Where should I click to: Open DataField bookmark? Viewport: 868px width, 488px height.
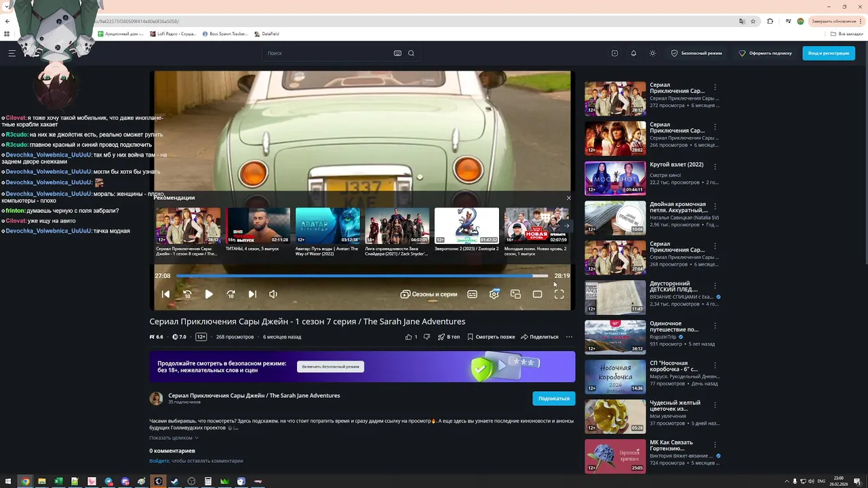point(267,34)
